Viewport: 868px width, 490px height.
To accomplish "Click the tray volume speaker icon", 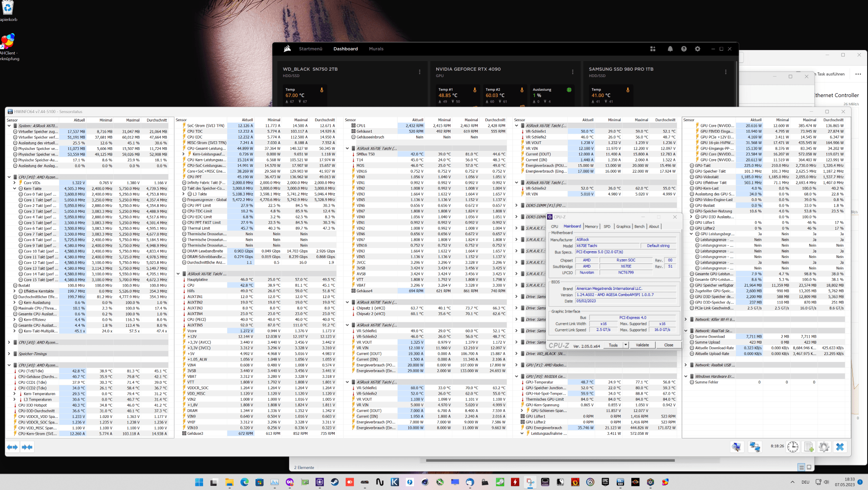I will (x=826, y=482).
